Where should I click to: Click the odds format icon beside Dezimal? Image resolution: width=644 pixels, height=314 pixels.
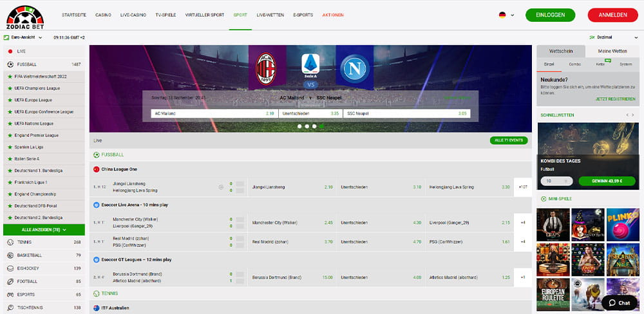tap(592, 37)
